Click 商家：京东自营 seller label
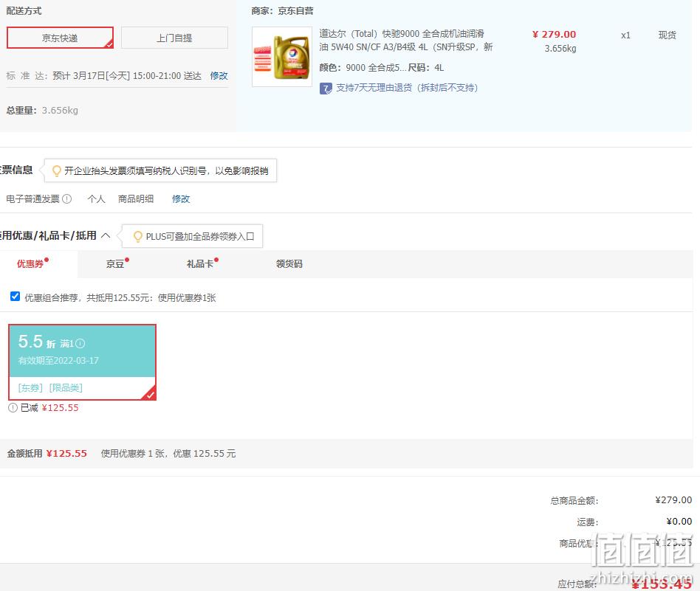 (x=282, y=11)
